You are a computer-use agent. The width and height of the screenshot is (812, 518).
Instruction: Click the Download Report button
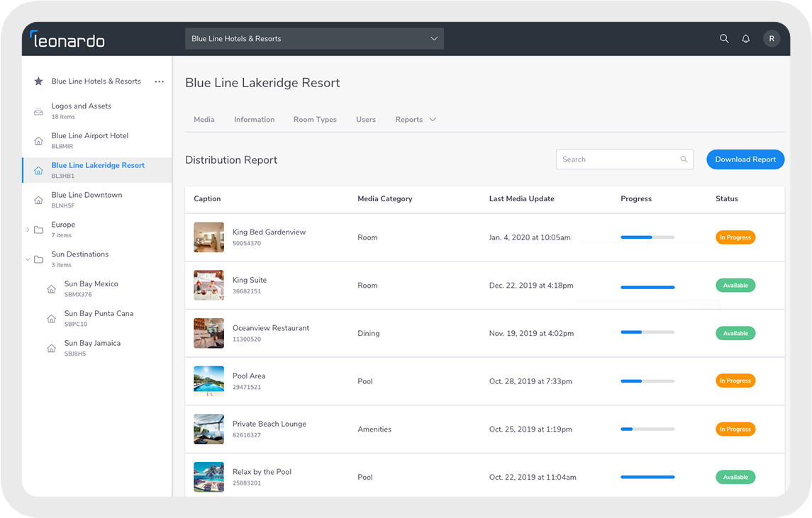tap(745, 159)
